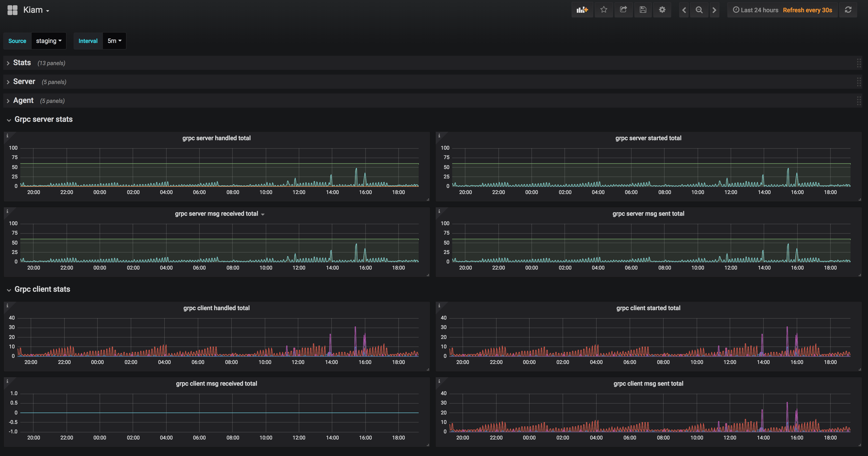Click grpc client msg received total panel title
The height and width of the screenshot is (456, 868).
(216, 383)
